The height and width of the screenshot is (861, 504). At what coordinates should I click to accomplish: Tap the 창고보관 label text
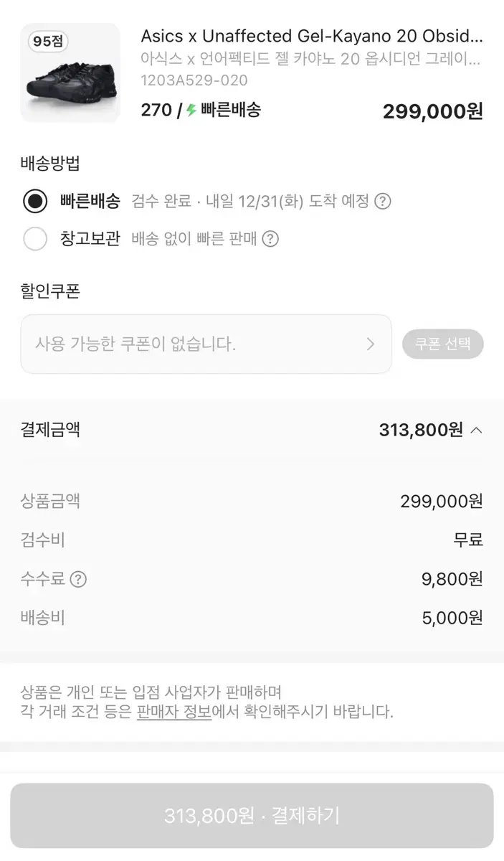[90, 239]
